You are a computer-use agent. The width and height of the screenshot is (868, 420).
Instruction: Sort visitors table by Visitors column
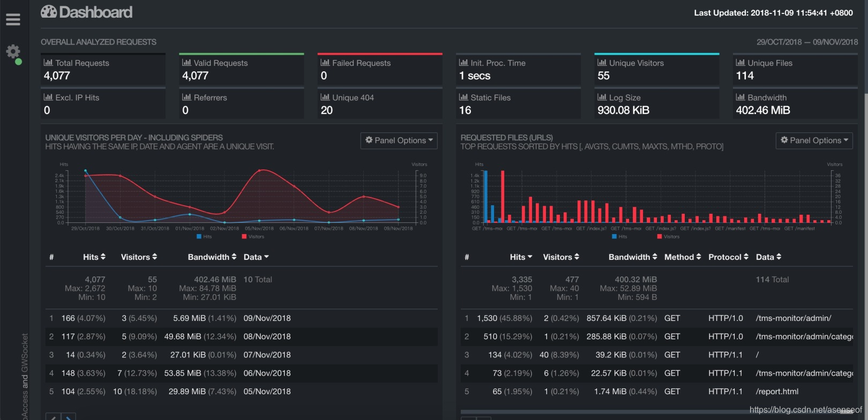click(139, 257)
